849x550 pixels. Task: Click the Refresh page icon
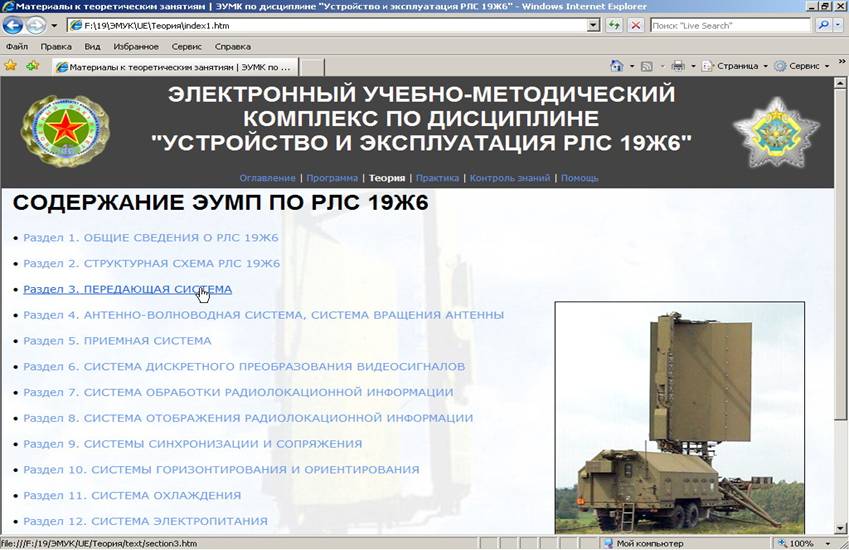tap(614, 25)
